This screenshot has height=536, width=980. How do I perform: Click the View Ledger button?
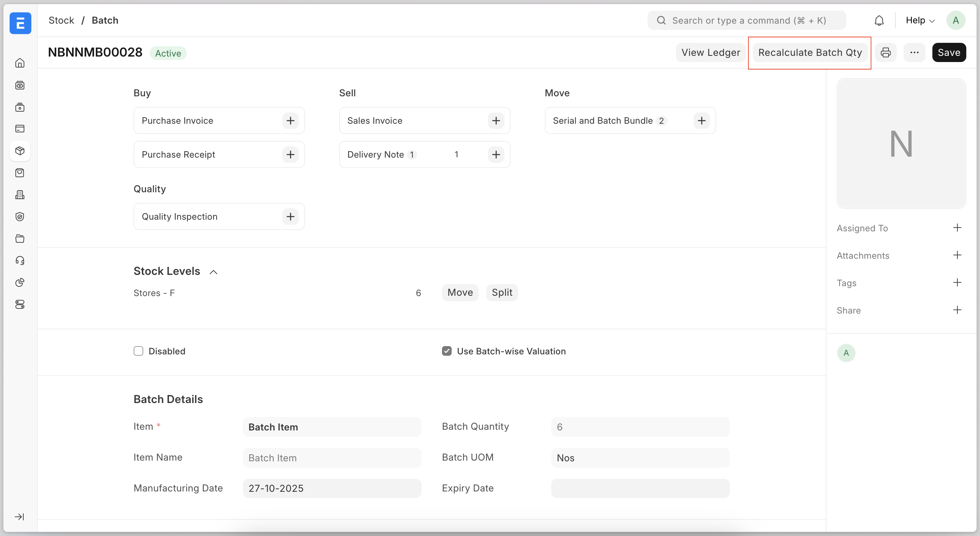pyautogui.click(x=710, y=52)
